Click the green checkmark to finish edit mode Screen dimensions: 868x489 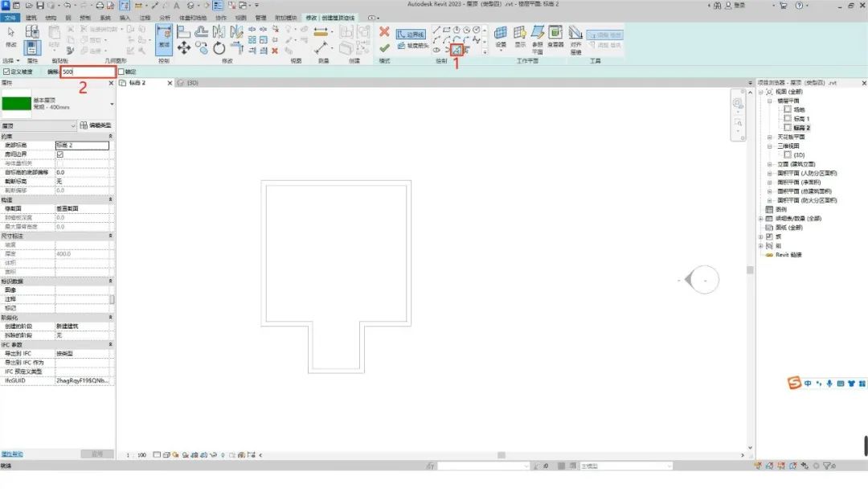(x=384, y=48)
